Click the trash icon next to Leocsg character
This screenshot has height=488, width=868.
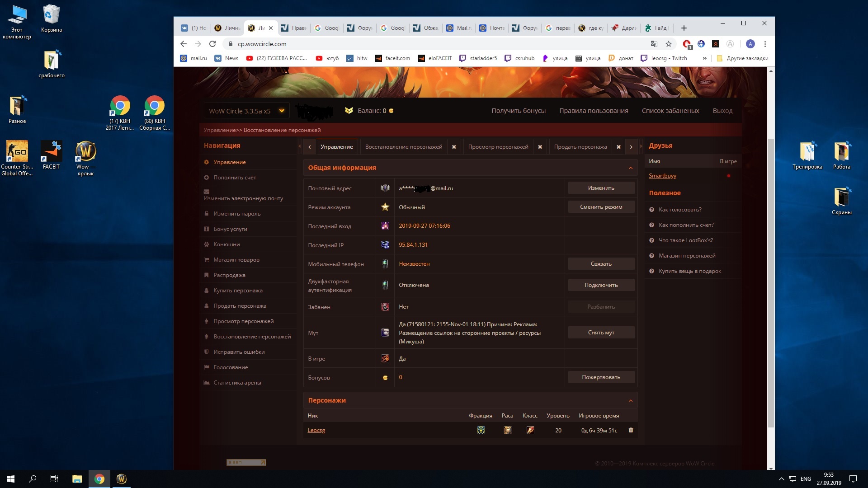point(631,430)
